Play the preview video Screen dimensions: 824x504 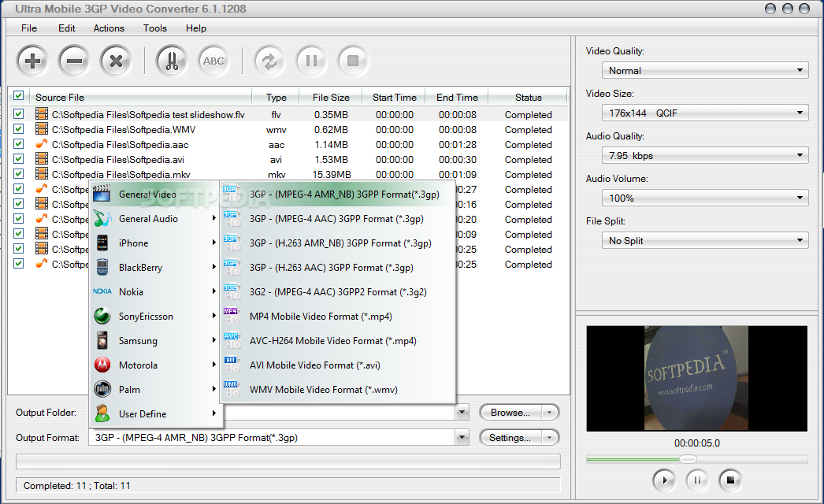pyautogui.click(x=664, y=480)
